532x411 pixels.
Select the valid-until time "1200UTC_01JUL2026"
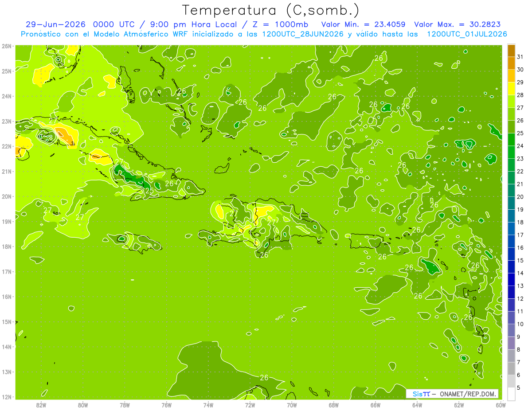[x=467, y=34]
